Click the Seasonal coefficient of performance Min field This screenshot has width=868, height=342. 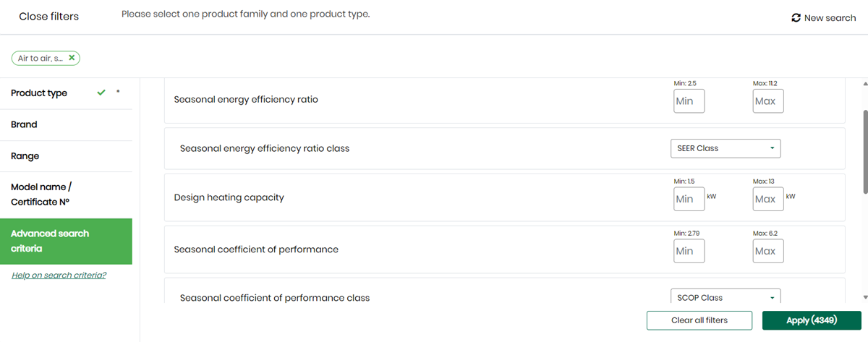(689, 251)
